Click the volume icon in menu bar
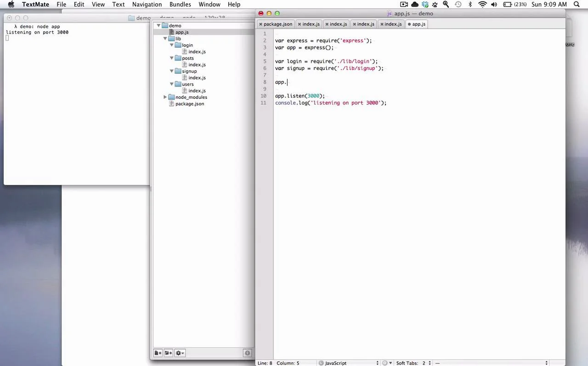Screen dimensions: 588x366 coord(494,4)
